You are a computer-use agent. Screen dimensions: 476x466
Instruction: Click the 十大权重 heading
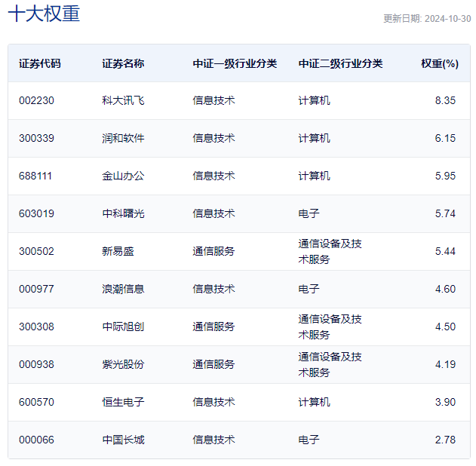(44, 14)
